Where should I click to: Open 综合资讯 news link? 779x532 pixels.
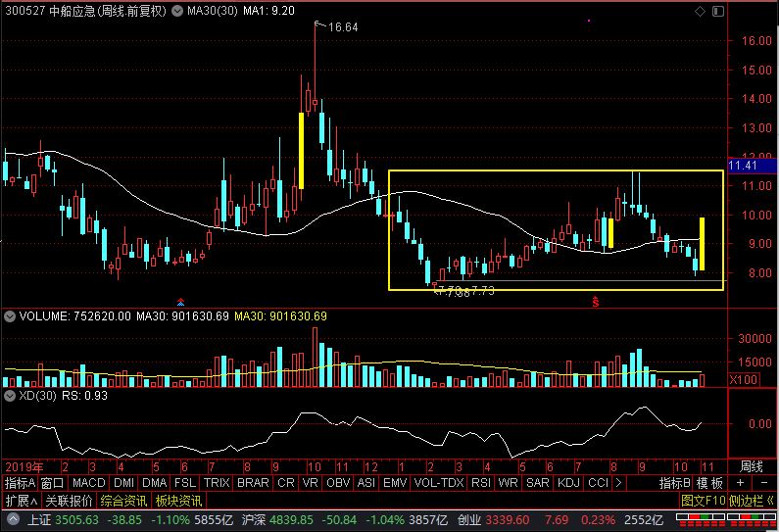click(123, 501)
